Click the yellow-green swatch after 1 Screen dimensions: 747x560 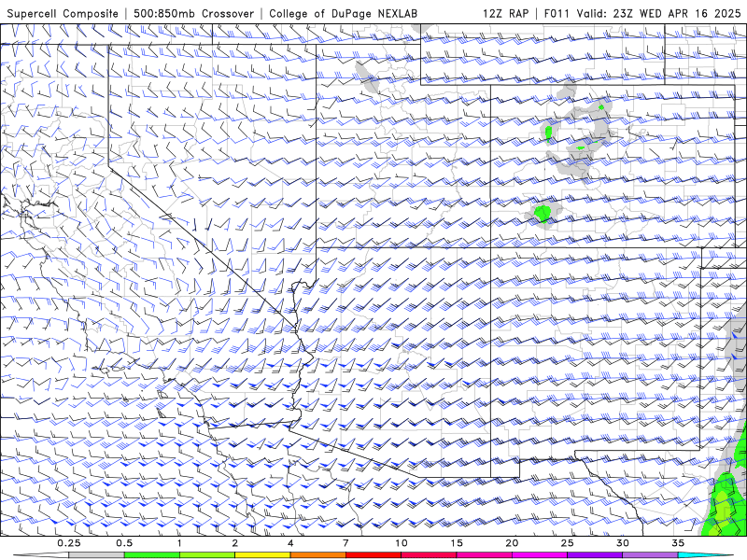207,555
